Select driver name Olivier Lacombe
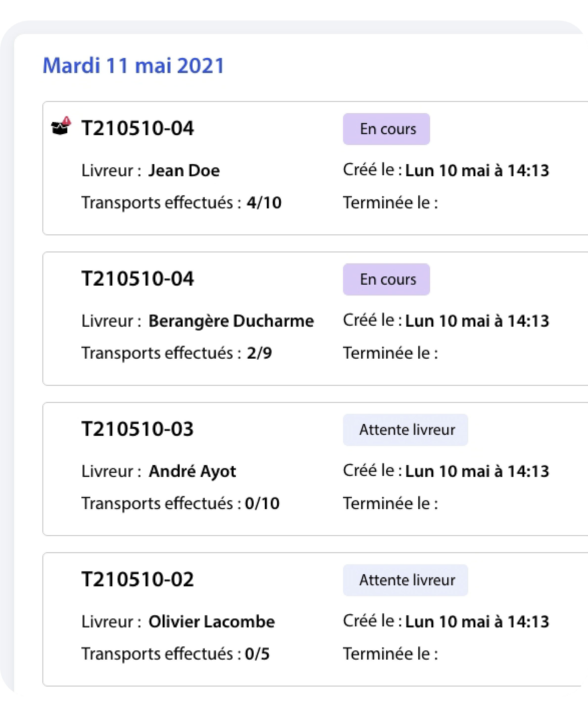This screenshot has height=717, width=588. click(212, 621)
